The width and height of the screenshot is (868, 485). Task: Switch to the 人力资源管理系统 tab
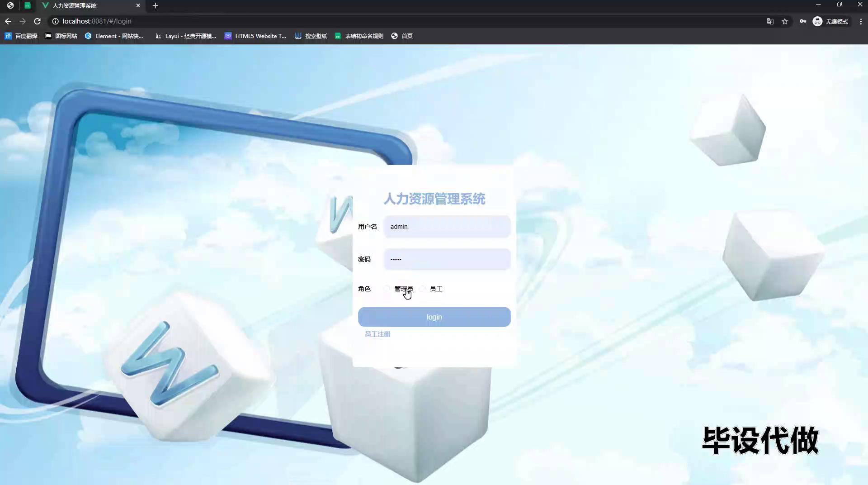86,5
